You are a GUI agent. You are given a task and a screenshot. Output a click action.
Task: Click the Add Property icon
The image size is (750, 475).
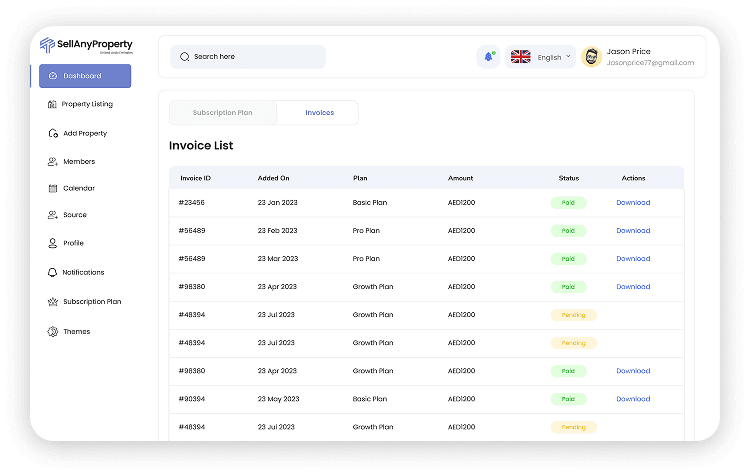tap(53, 133)
